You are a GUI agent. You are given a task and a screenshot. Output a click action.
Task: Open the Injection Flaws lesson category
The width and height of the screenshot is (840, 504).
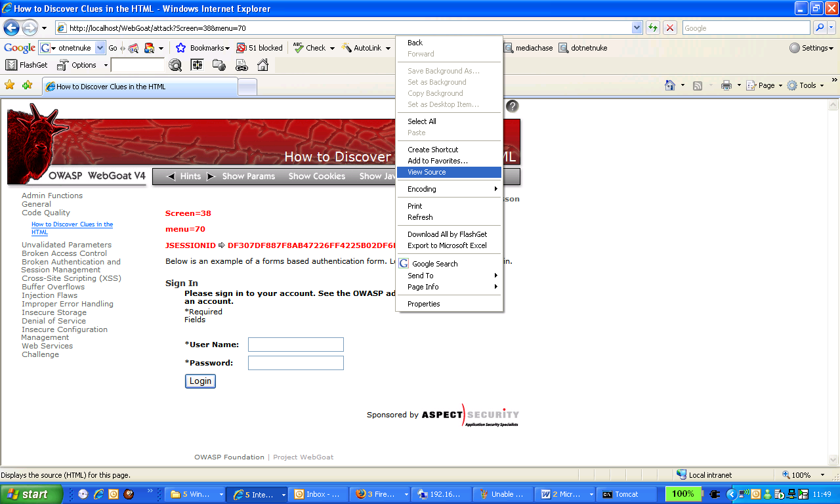point(49,295)
